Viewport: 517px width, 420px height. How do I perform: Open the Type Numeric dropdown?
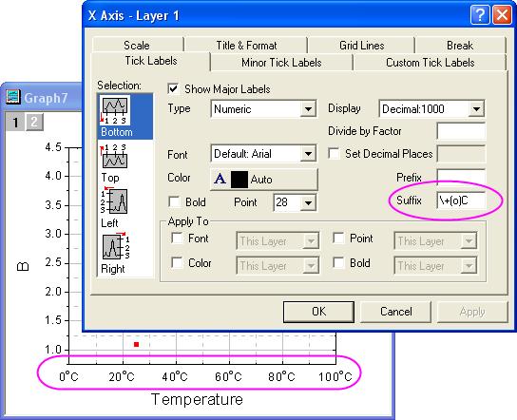264,108
